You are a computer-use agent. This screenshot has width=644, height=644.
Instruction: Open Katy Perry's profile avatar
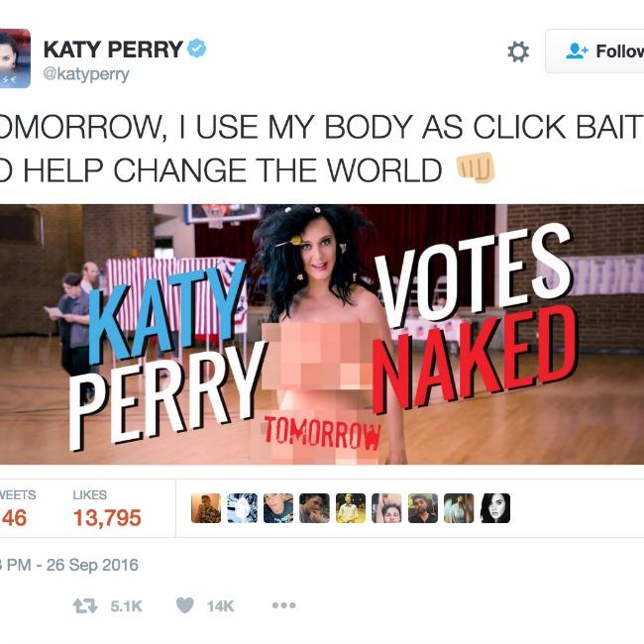point(15,58)
